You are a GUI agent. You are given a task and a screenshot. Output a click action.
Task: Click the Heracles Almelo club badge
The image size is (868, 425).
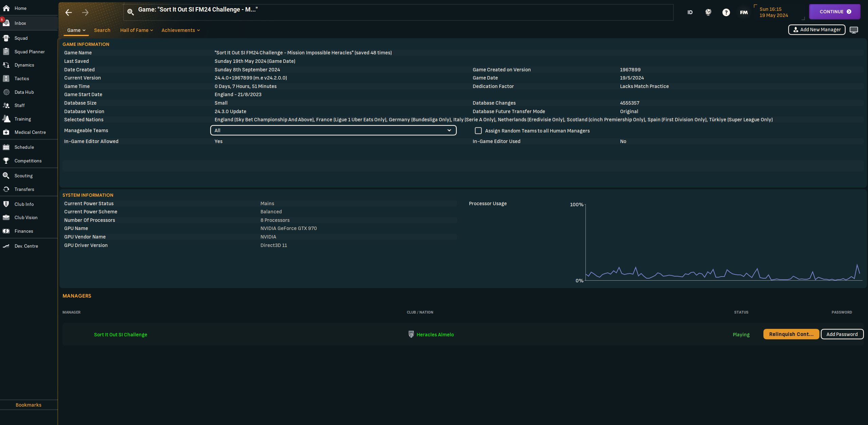point(411,334)
